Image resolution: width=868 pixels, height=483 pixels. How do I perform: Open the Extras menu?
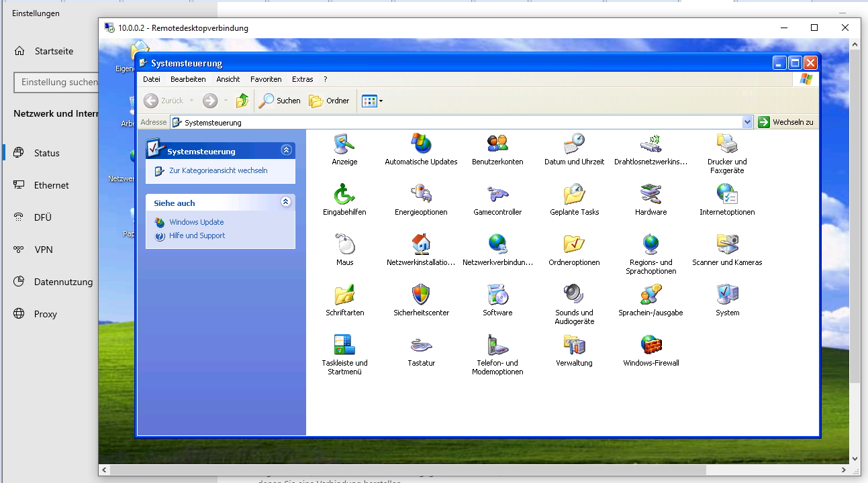[x=303, y=79]
